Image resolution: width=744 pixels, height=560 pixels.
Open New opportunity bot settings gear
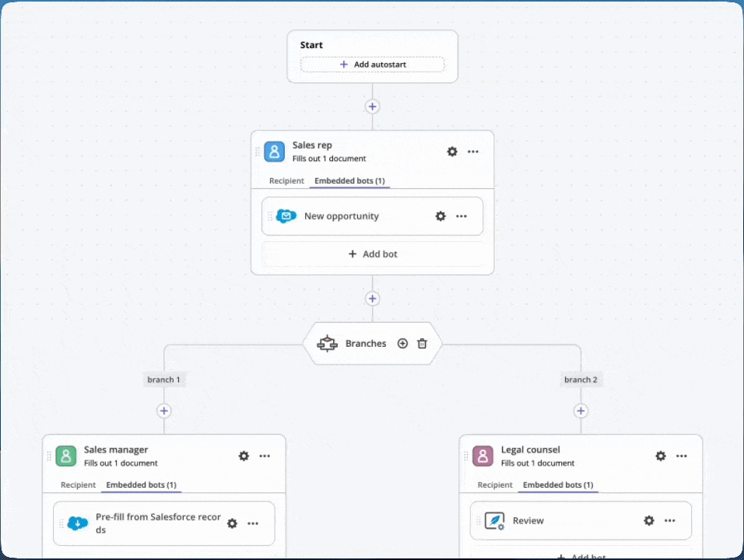(x=440, y=216)
